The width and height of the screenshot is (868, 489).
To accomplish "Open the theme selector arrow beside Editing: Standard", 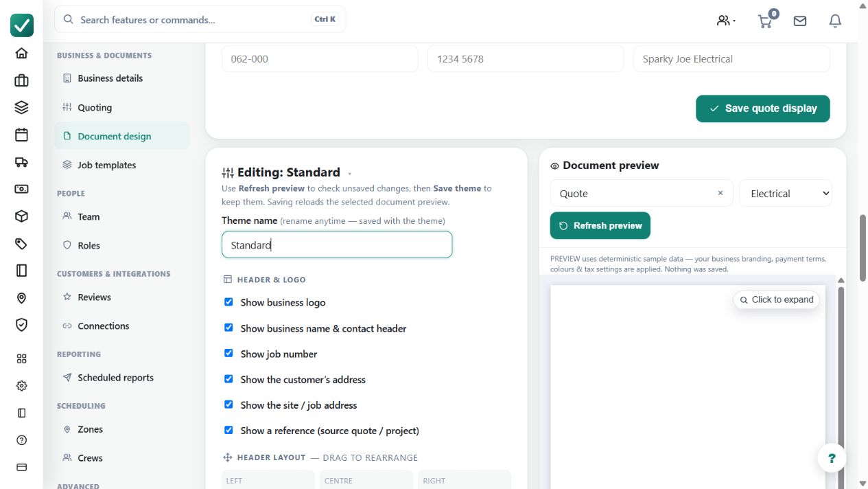I will (350, 174).
